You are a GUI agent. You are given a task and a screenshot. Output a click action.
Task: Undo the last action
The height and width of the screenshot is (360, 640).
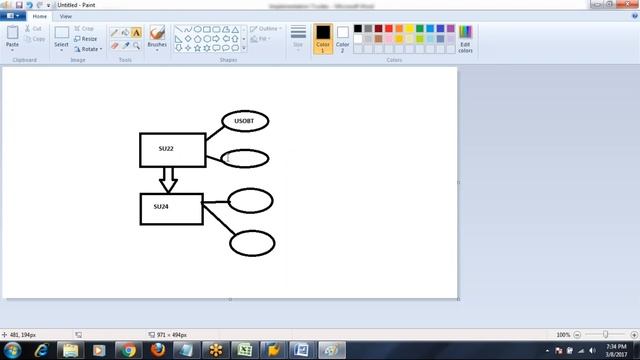(x=29, y=5)
